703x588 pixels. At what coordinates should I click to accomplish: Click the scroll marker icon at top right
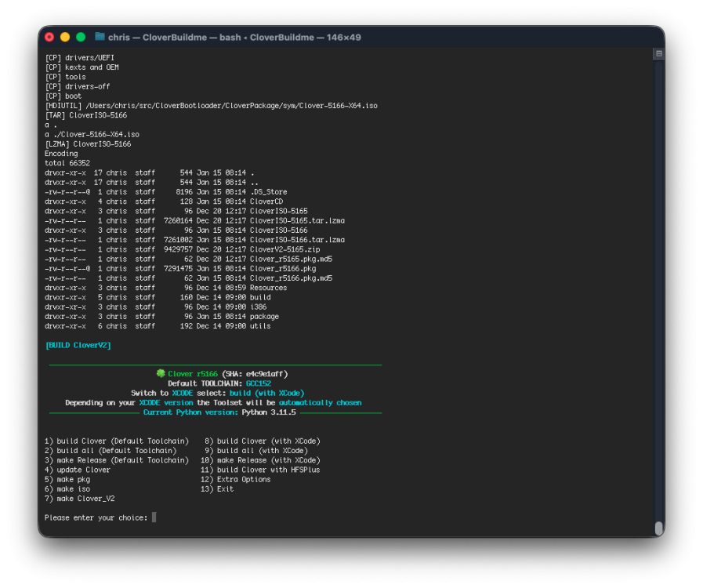pyautogui.click(x=658, y=54)
